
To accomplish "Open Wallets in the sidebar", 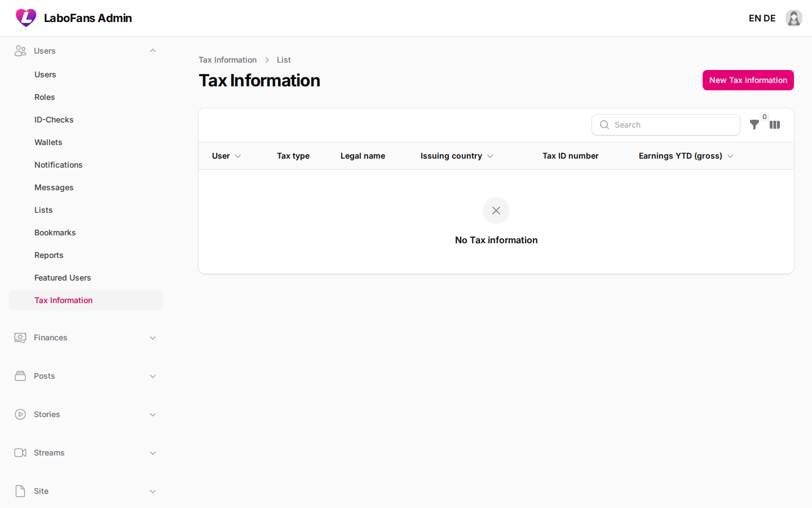I will pos(86,142).
